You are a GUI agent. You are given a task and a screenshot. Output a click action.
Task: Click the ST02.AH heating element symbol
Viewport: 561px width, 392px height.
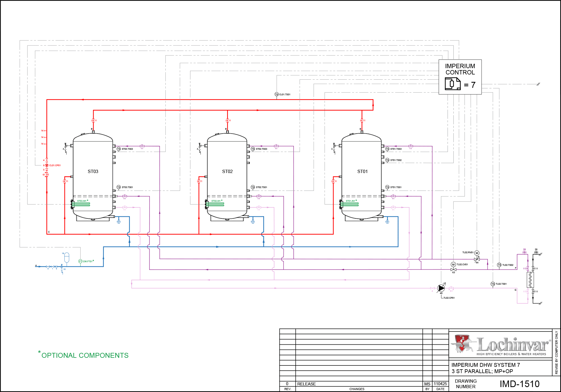coord(215,204)
